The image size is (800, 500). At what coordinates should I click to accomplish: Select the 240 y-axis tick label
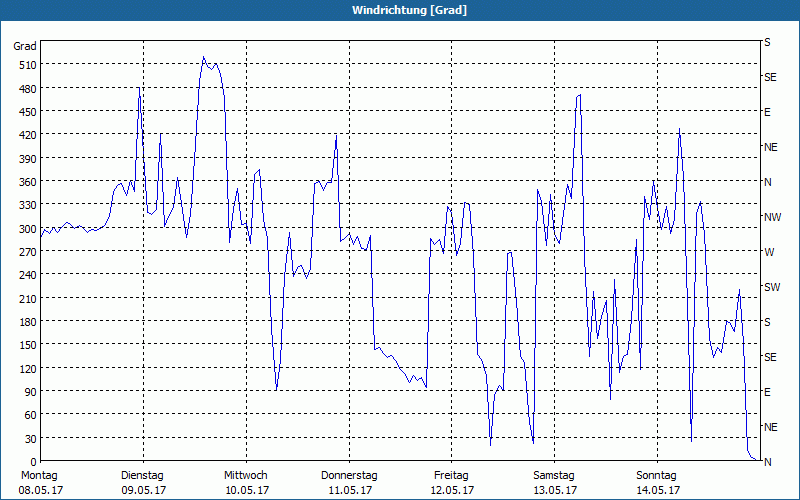click(28, 276)
